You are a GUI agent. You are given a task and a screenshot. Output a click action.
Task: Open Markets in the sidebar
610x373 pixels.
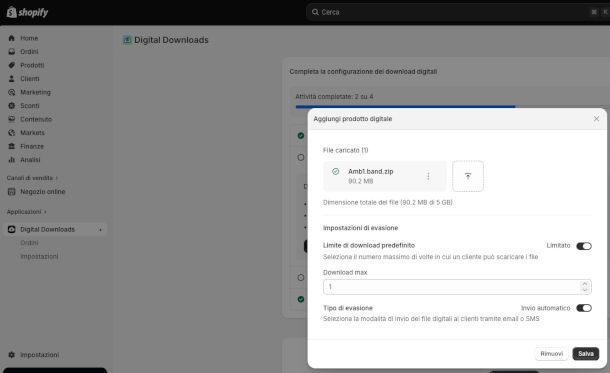pyautogui.click(x=32, y=133)
